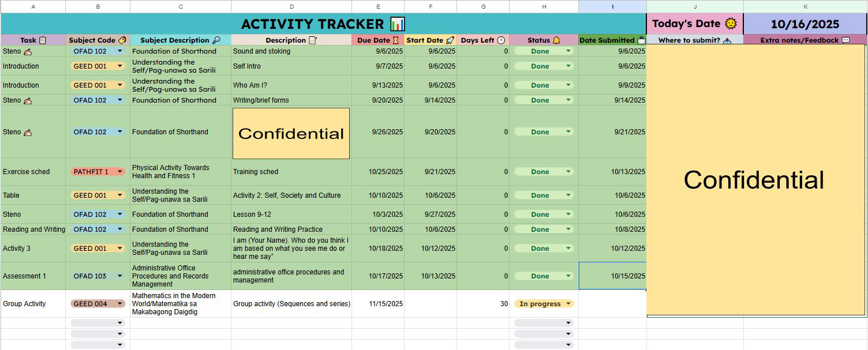Click the clipboard icon in the Task header
The width and height of the screenshot is (868, 350).
[x=43, y=40]
